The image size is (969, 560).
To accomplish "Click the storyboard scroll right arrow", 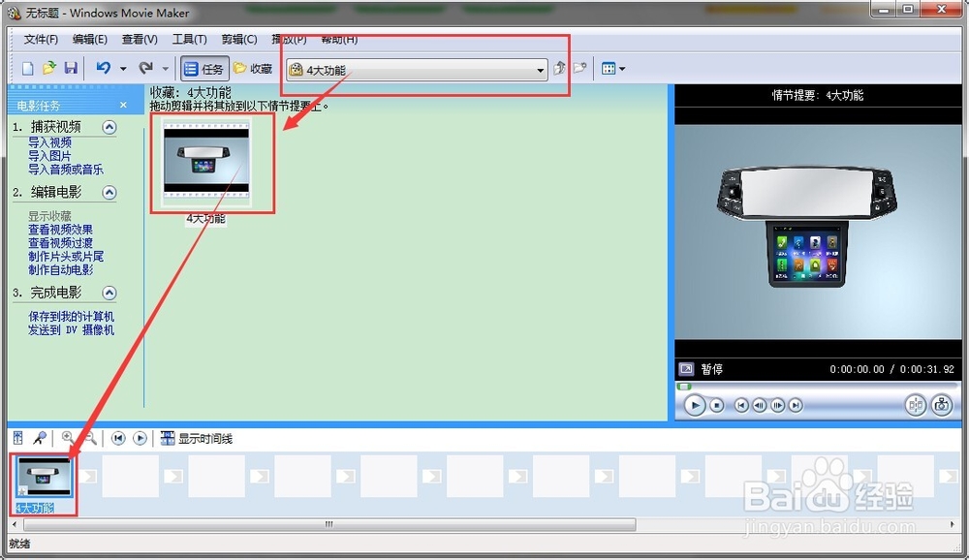I will click(953, 524).
